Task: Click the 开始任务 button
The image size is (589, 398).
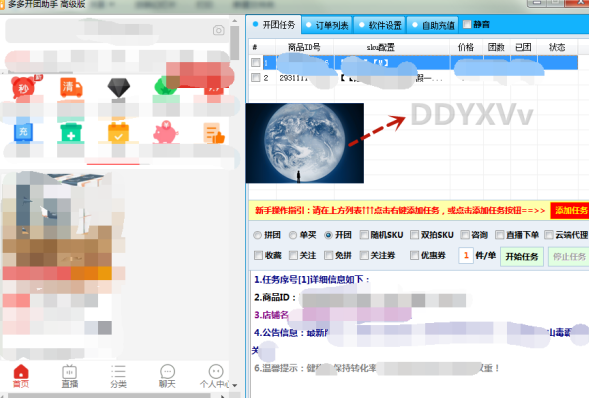Action: tap(522, 256)
